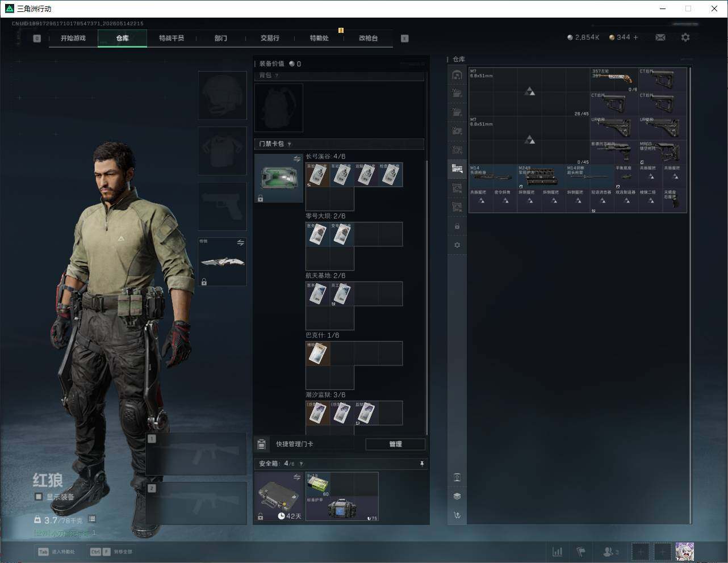
Task: Click the lock icon in warehouse sidebar
Action: (457, 226)
